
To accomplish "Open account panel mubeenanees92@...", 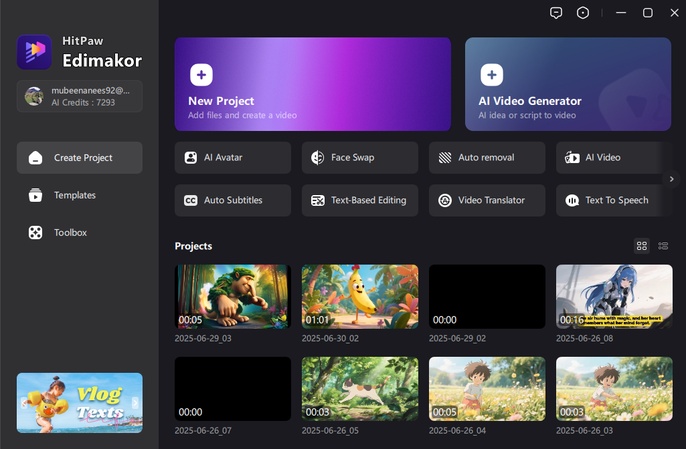I will click(80, 96).
